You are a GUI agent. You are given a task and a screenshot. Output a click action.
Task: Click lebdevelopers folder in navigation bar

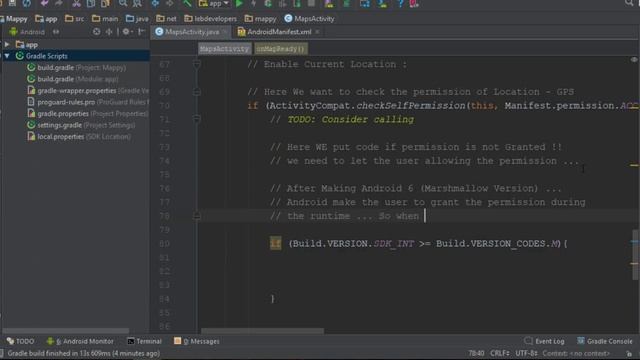211,19
